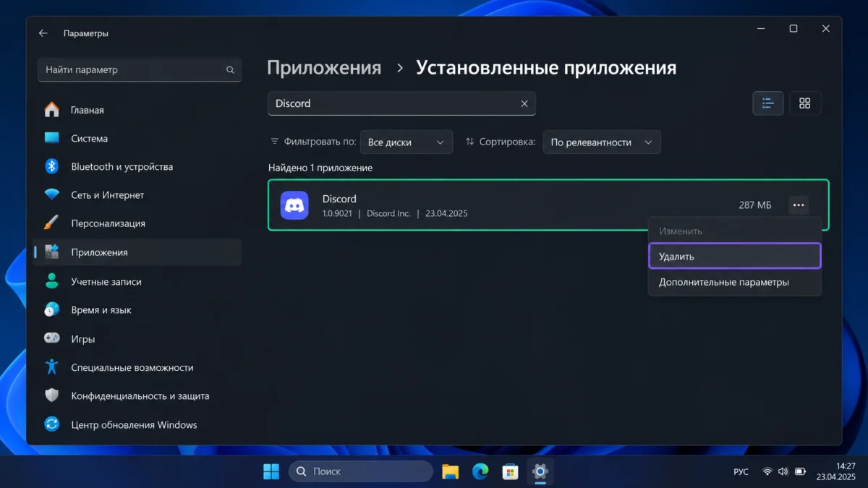Open the Главная home section

(x=137, y=110)
